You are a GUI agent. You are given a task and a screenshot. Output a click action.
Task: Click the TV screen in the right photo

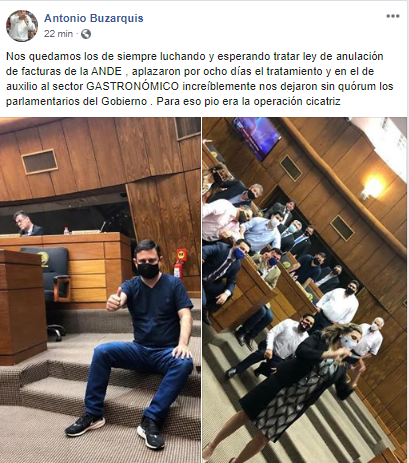(258, 136)
